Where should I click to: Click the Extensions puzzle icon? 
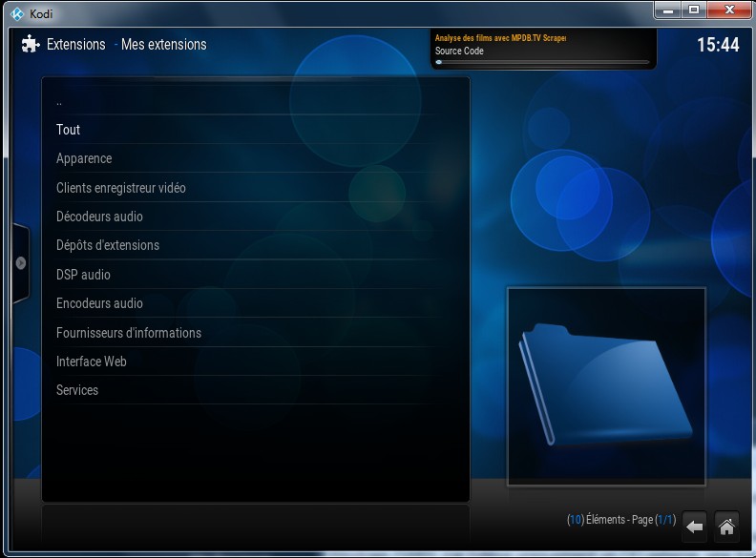click(x=31, y=44)
